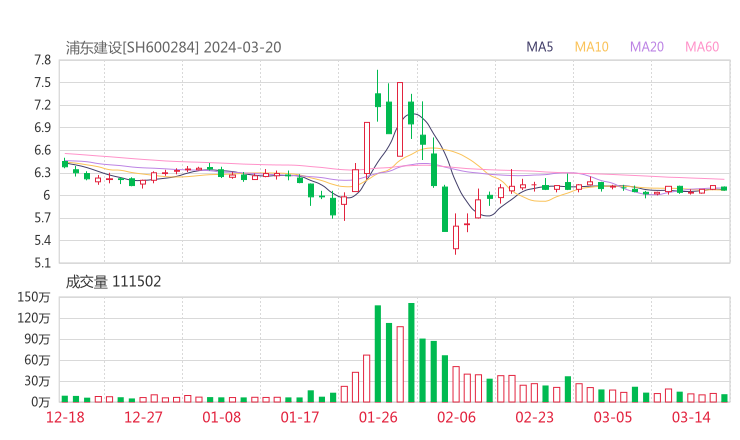Image resolution: width=740 pixels, height=440 pixels.
Task: Click the 12-27 date label
Action: (x=143, y=417)
